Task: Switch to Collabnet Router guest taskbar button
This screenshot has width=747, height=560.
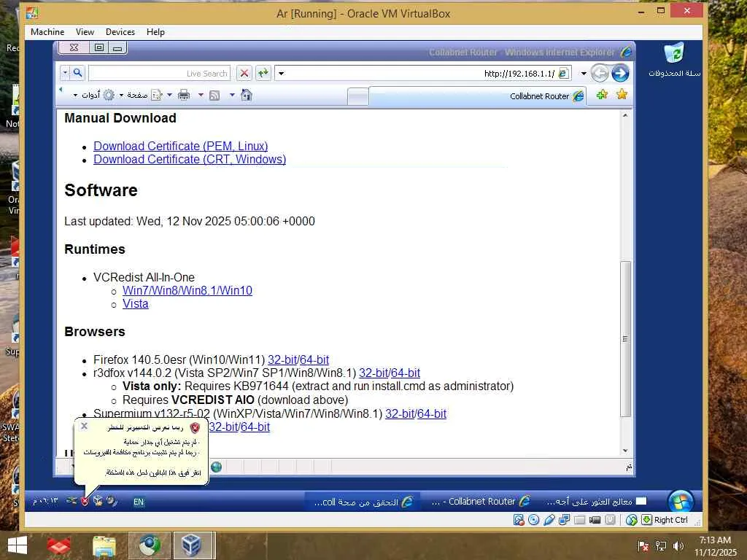Action: 480,502
